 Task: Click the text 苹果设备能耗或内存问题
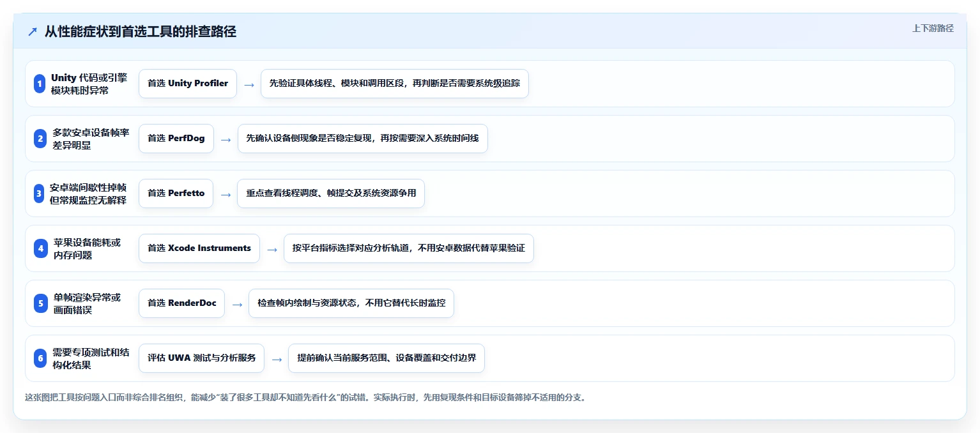(87, 248)
